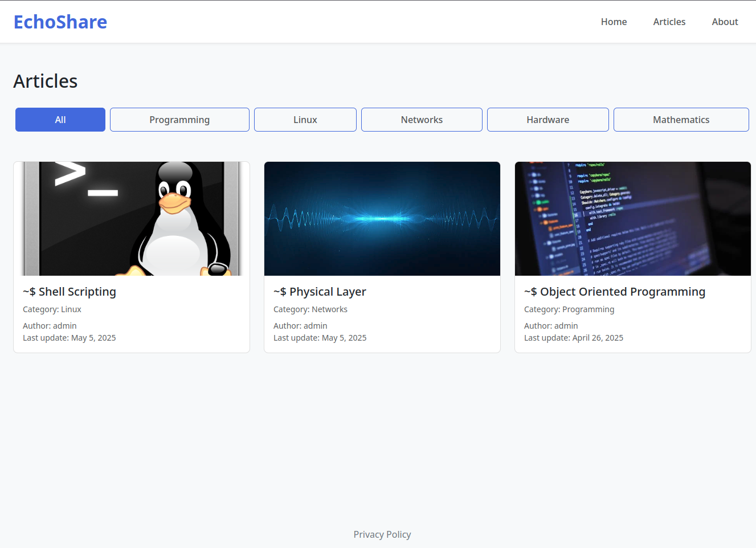Filter articles by Linux
The height and width of the screenshot is (548, 756).
point(305,120)
